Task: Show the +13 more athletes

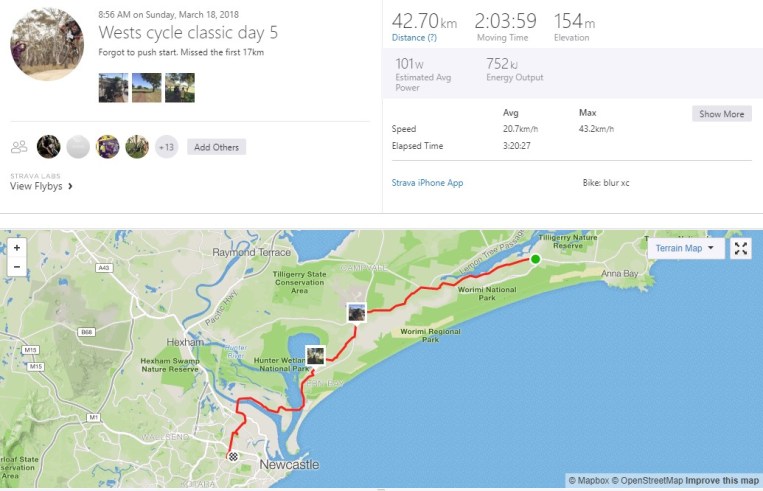Action: 166,147
